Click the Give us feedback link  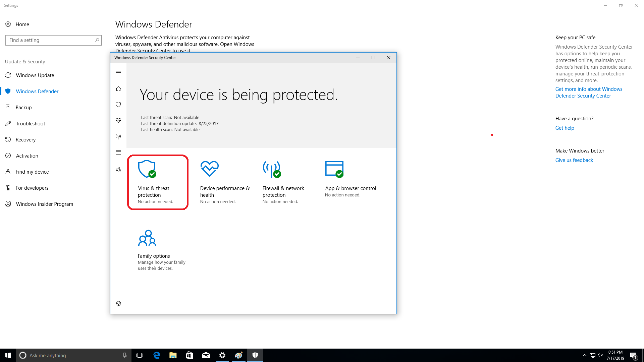(574, 160)
